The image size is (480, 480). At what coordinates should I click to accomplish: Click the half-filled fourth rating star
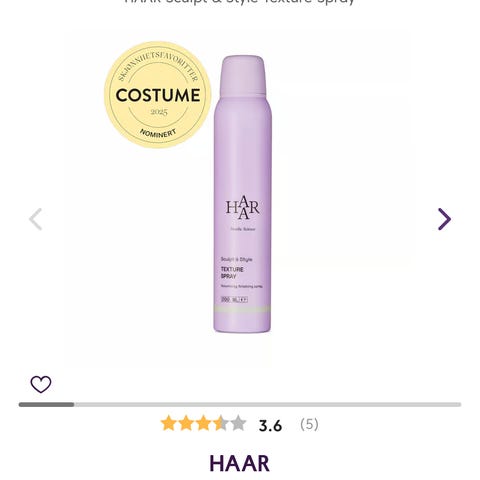[221, 423]
